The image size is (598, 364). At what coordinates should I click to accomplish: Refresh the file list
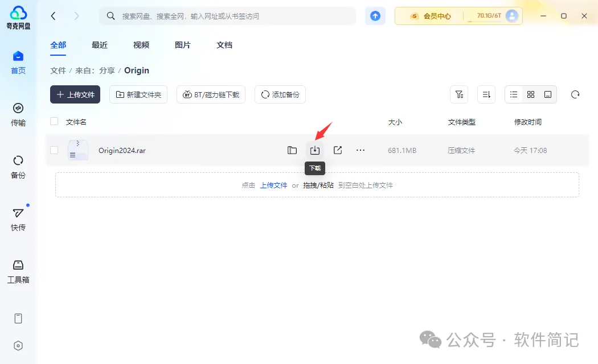click(x=575, y=94)
